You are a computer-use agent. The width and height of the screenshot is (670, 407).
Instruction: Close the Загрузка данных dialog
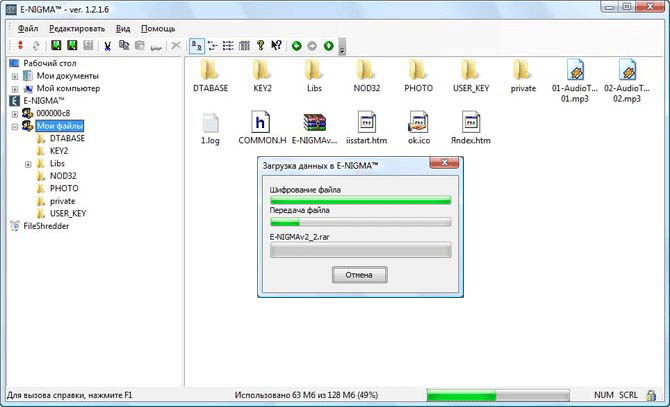[x=444, y=163]
